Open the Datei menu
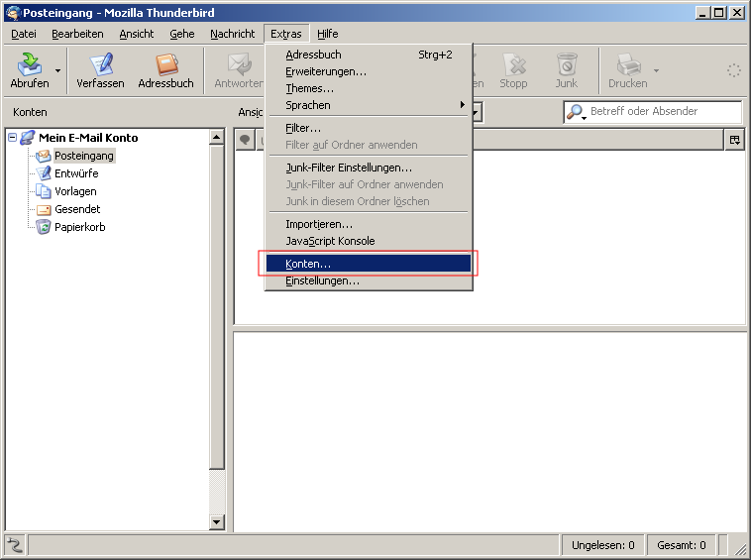Screen dimensions: 751x560 point(24,34)
